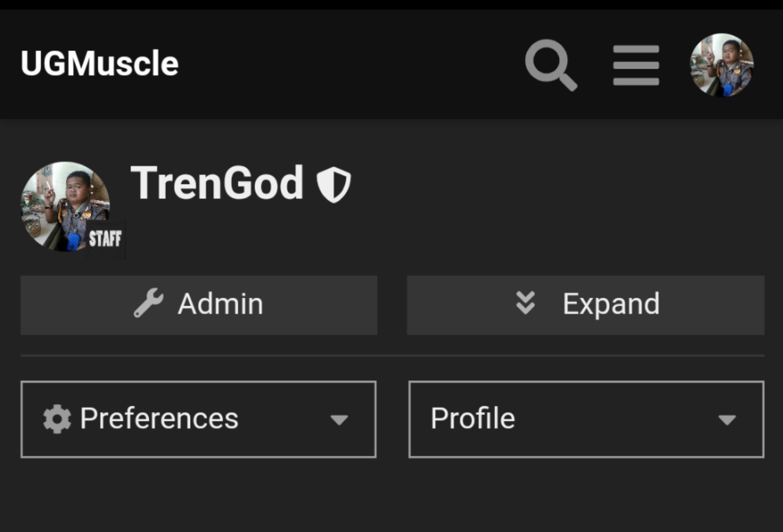Click the TrenGod username heading

(x=217, y=183)
